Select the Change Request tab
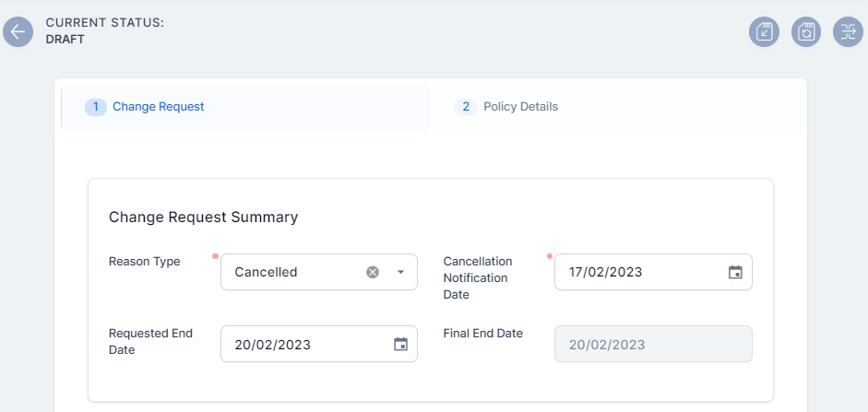The width and height of the screenshot is (868, 412). 158,107
